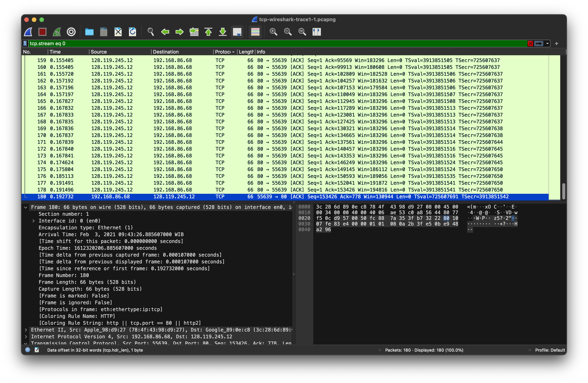Click the Section number: 1 line
This screenshot has width=588, height=383.
(63, 214)
